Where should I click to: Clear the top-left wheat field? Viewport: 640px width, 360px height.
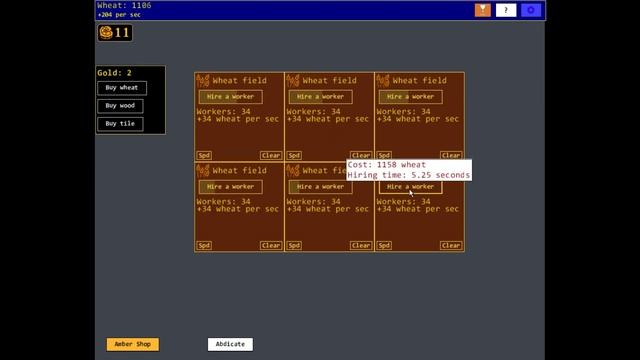point(271,156)
